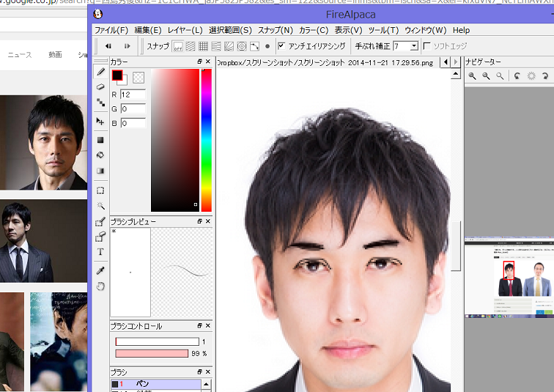Open the カラー(C) menu
Viewport: 554px width, 392px height.
(314, 30)
